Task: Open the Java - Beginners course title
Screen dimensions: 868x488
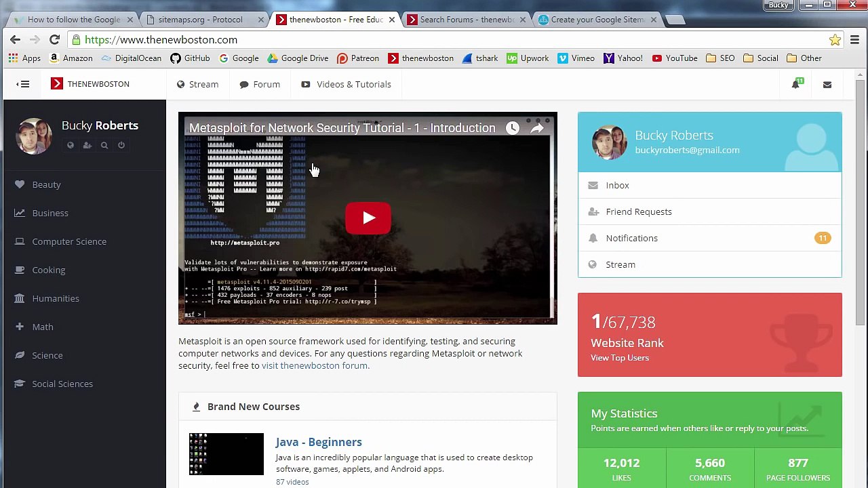Action: [319, 442]
